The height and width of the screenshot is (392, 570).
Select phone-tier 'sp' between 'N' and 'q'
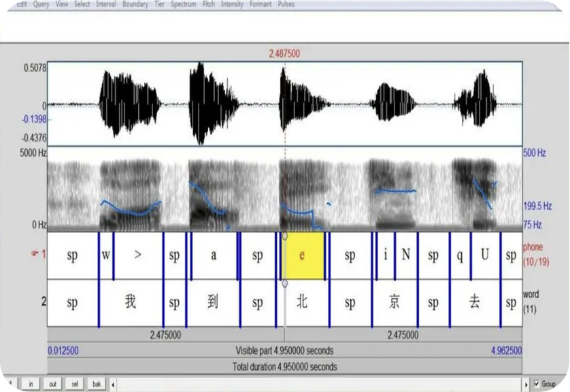(x=433, y=255)
